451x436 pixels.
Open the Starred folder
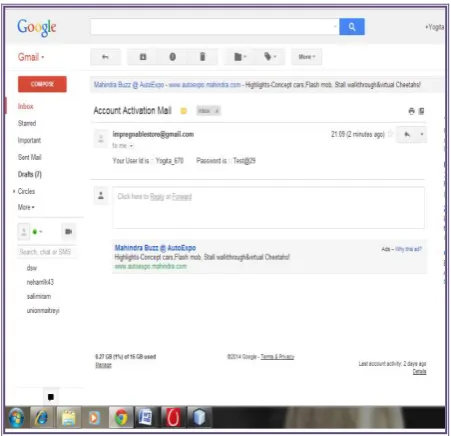point(27,123)
